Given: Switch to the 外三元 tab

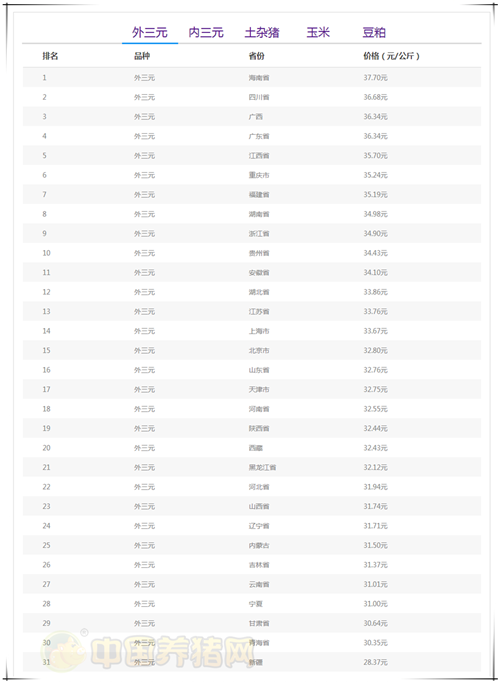Looking at the screenshot, I should point(150,32).
